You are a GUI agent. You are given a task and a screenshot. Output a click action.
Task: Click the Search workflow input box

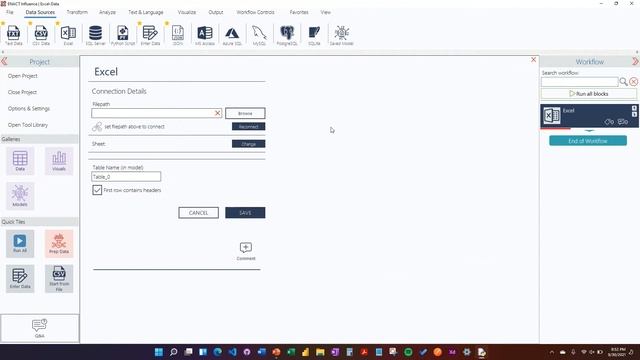580,82
